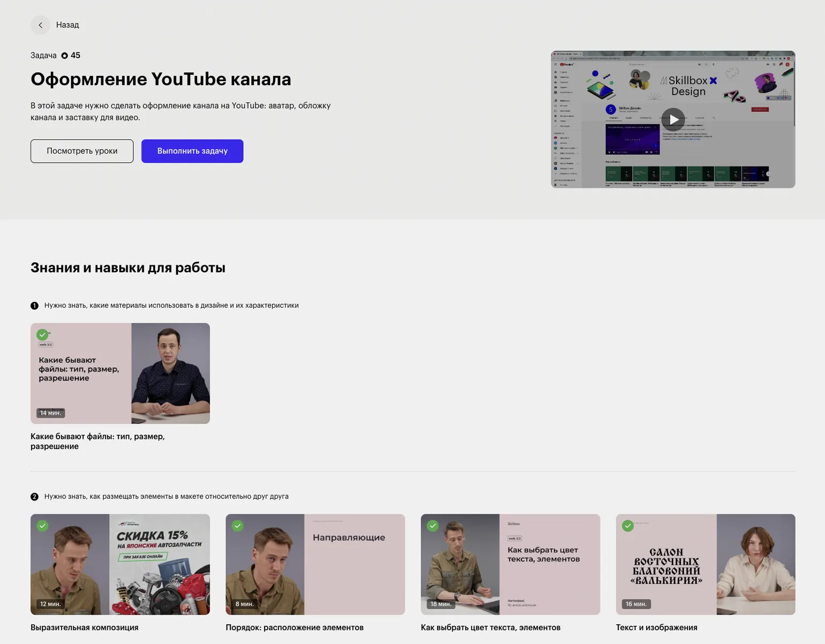Screen dimensions: 825x644
Task: Click the 'Порядок: расположение элементов' lesson title
Action: 294,627
